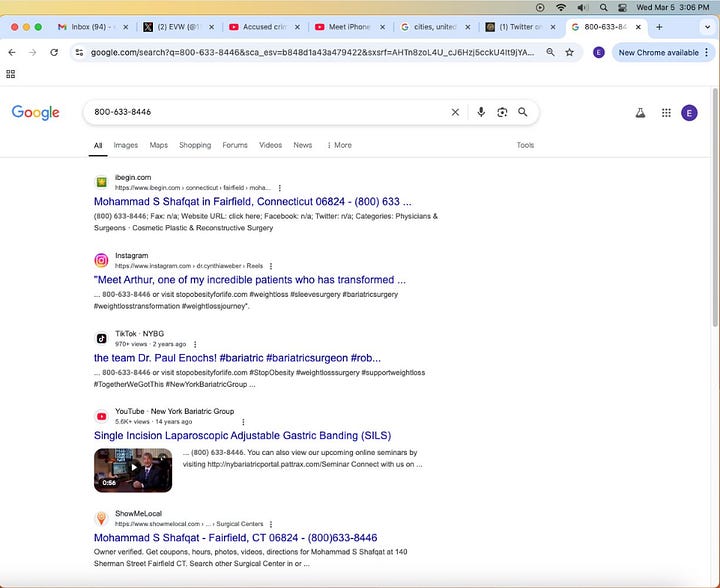The image size is (720, 588).
Task: Click the Chrome address bar URL
Action: coord(312,52)
